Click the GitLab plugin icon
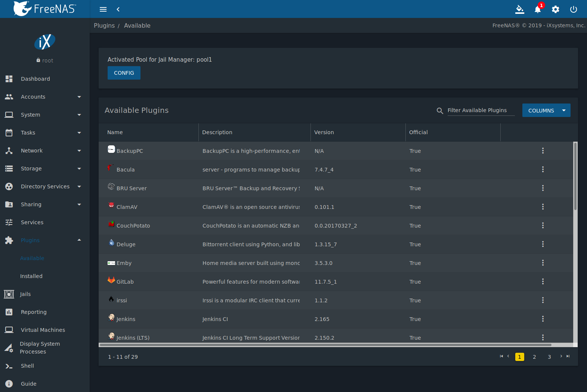Screen dimensions: 587x392 click(x=111, y=280)
